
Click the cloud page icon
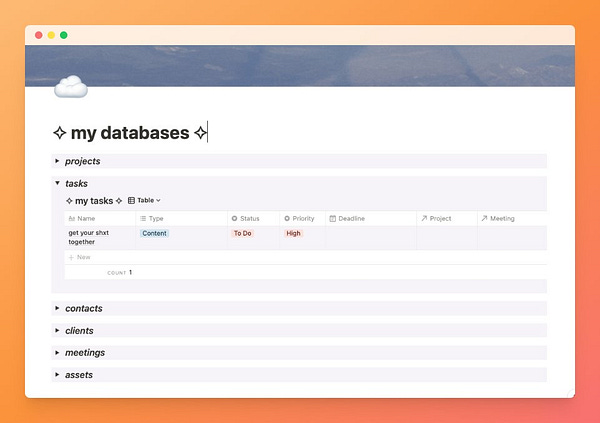tap(71, 87)
